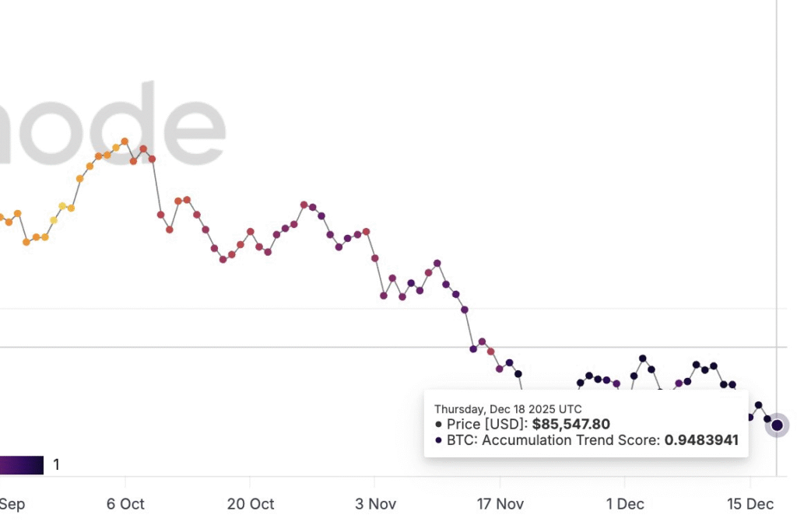This screenshot has width=797, height=532.
Task: Click the highlighted Dec 18 data point
Action: tap(776, 425)
